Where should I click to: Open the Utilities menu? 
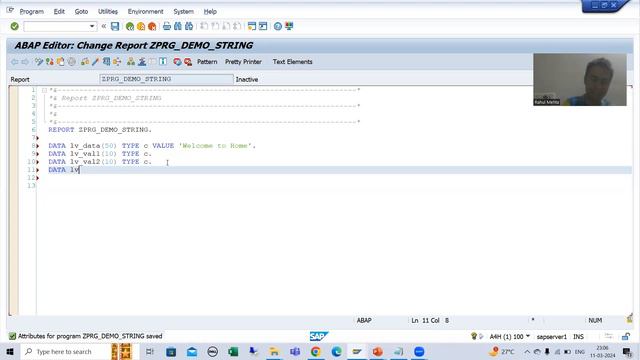pos(108,11)
